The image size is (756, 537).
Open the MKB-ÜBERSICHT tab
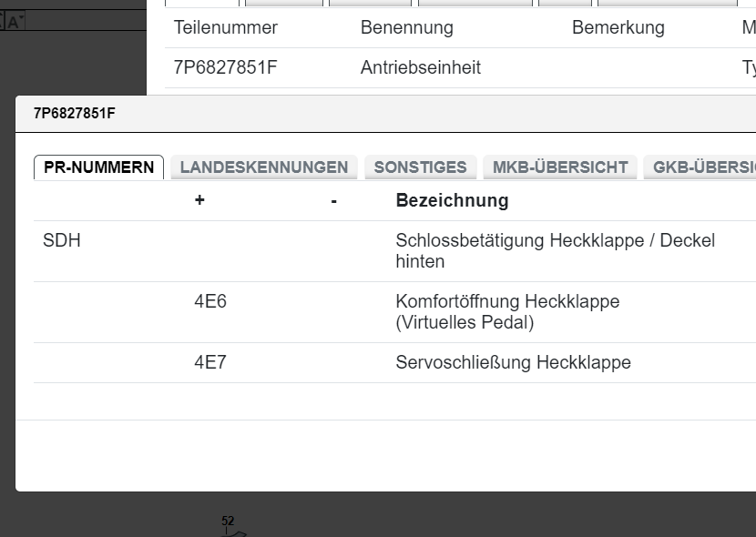(559, 167)
